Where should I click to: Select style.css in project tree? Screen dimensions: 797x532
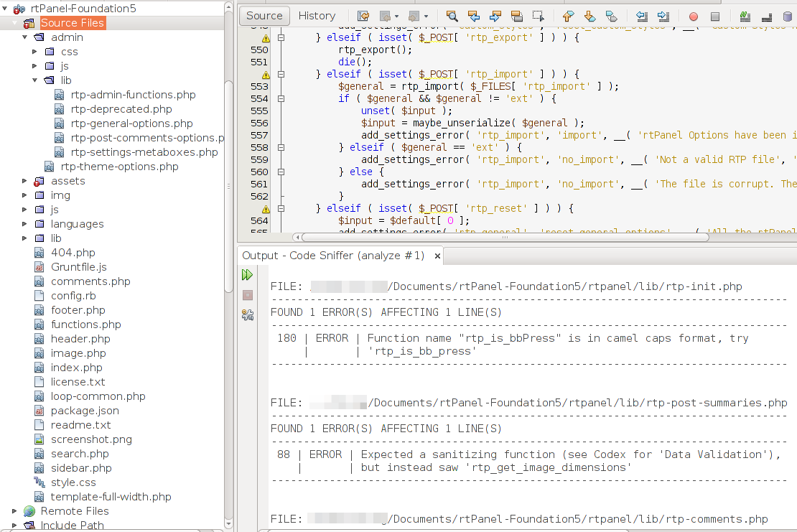tap(73, 482)
